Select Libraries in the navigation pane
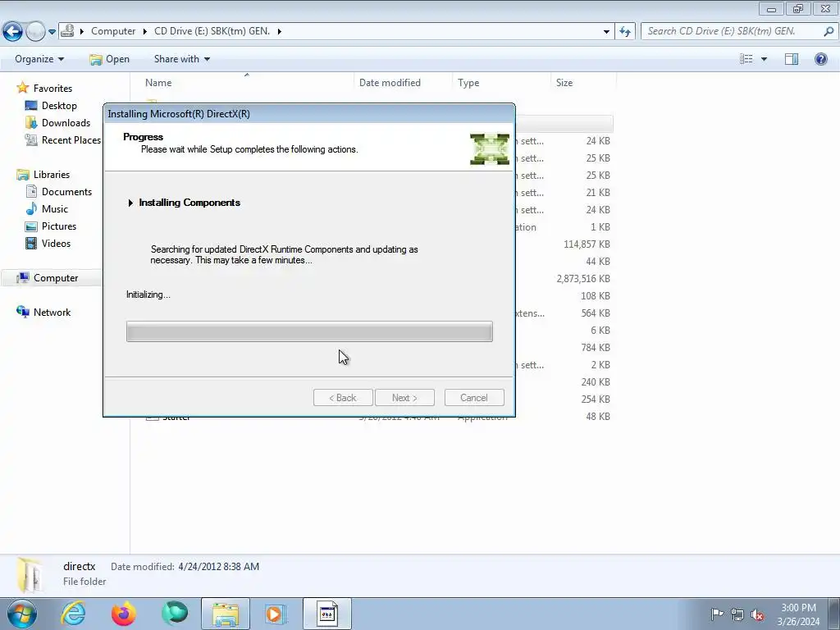The height and width of the screenshot is (630, 840). click(52, 175)
